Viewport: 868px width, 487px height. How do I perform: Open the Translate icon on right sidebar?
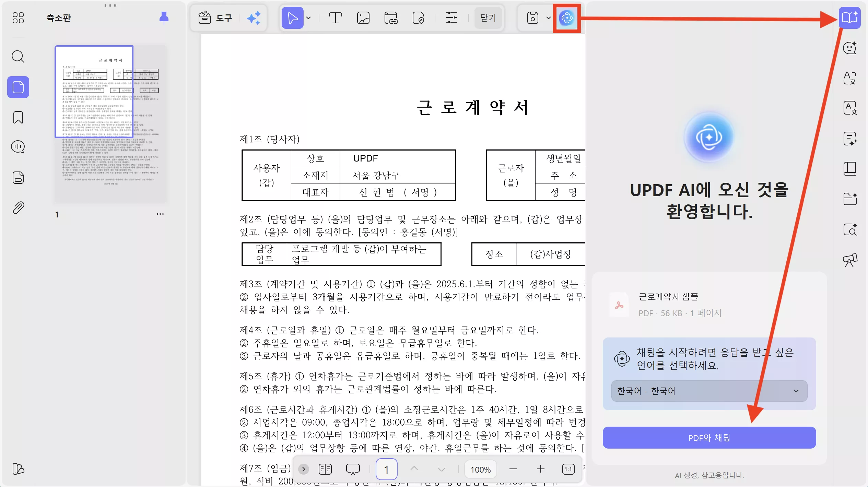coord(850,107)
